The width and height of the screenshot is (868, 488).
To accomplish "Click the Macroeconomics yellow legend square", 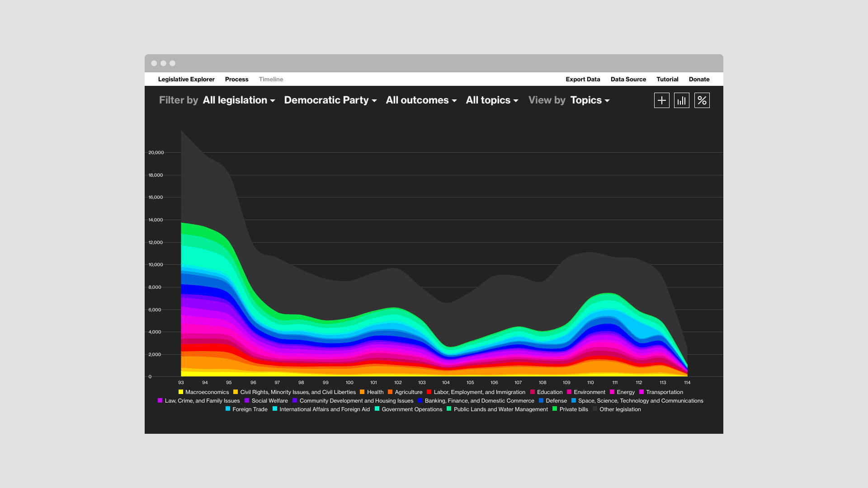I will point(181,392).
